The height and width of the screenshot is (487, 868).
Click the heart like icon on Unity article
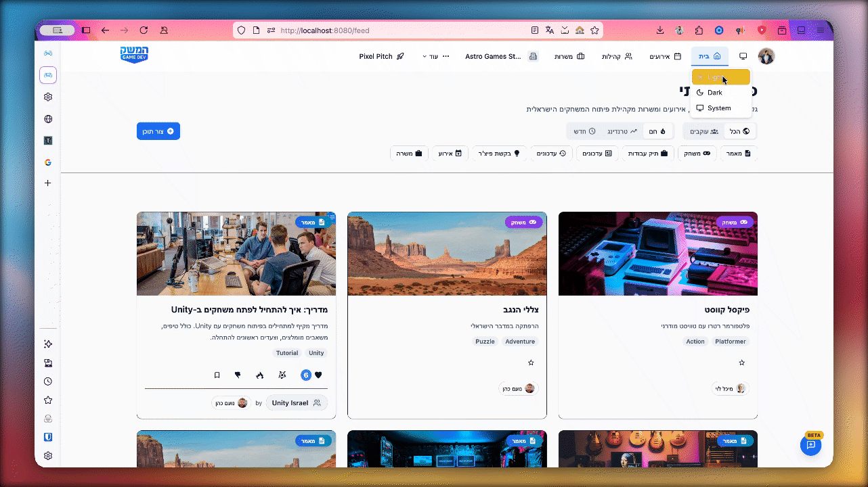coord(318,375)
